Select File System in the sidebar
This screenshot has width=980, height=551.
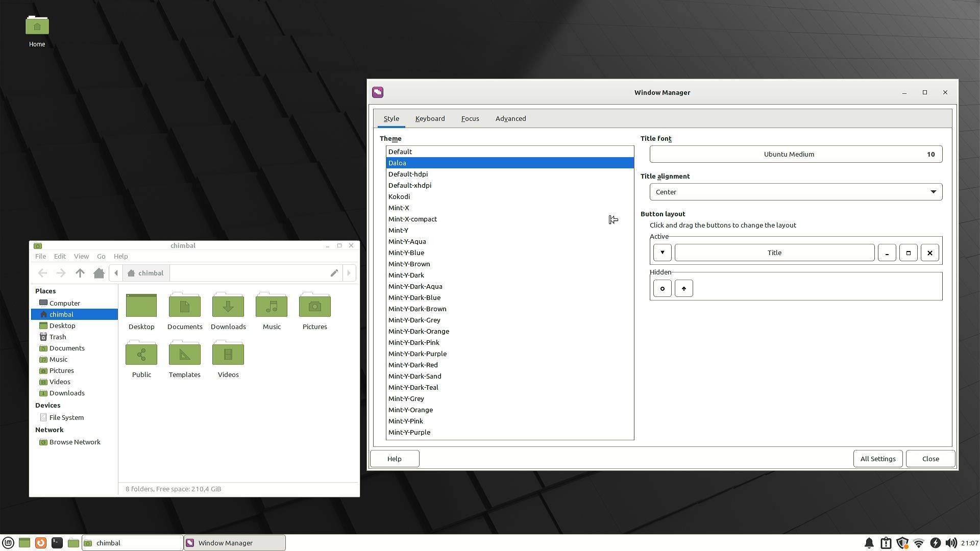tap(66, 417)
